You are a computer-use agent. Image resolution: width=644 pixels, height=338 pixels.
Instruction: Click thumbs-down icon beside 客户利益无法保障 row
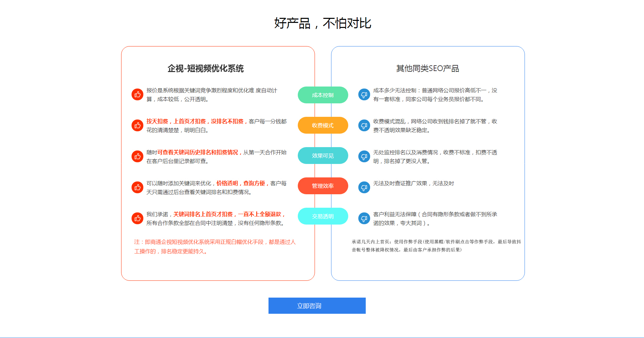[364, 218]
